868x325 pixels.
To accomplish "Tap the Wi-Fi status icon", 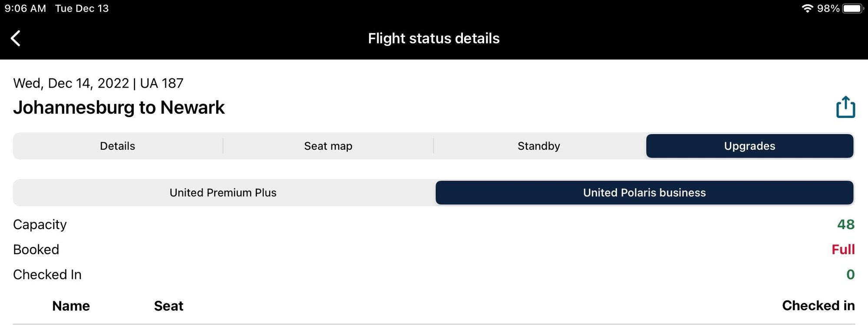I will [807, 8].
